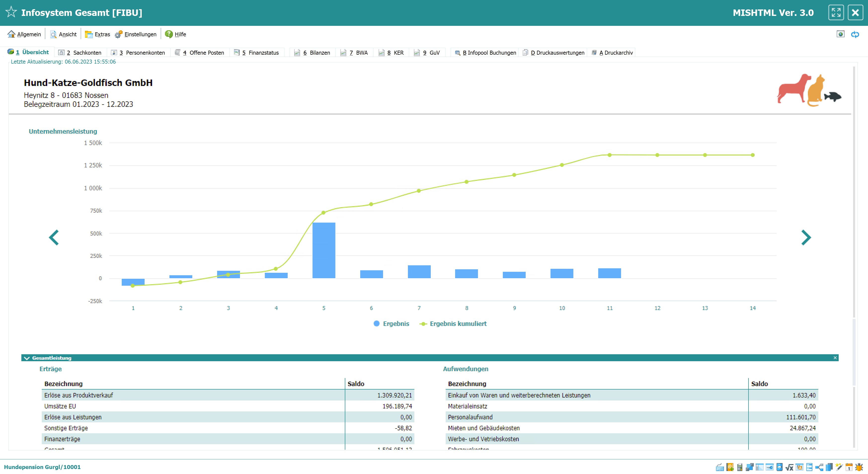Close the Gesamtleistung panel with small x

coord(835,358)
